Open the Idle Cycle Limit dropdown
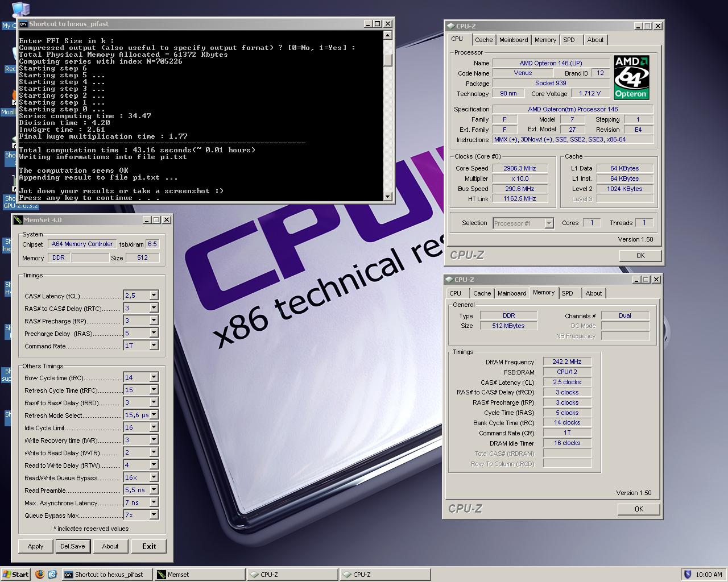Screen dimensions: 728x582 click(154, 427)
